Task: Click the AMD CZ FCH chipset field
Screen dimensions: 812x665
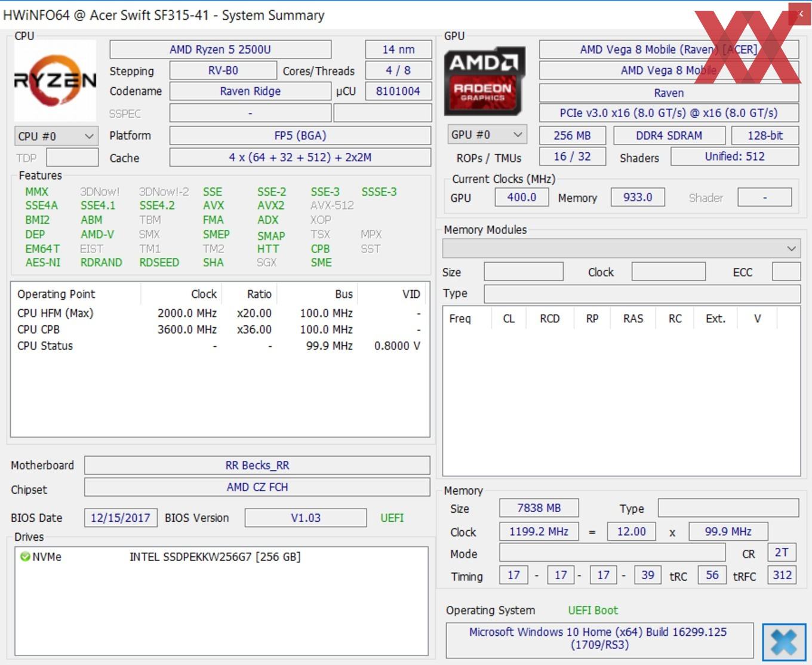Action: click(x=257, y=487)
